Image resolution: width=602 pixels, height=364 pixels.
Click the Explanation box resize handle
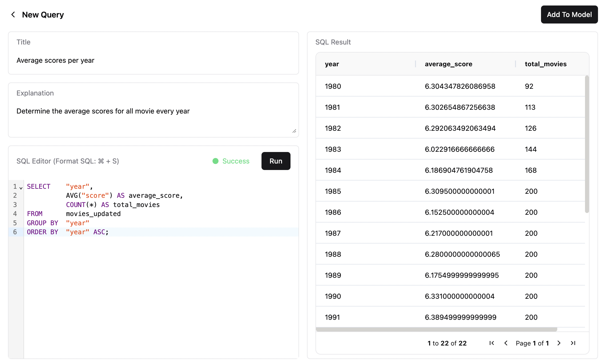tap(294, 131)
